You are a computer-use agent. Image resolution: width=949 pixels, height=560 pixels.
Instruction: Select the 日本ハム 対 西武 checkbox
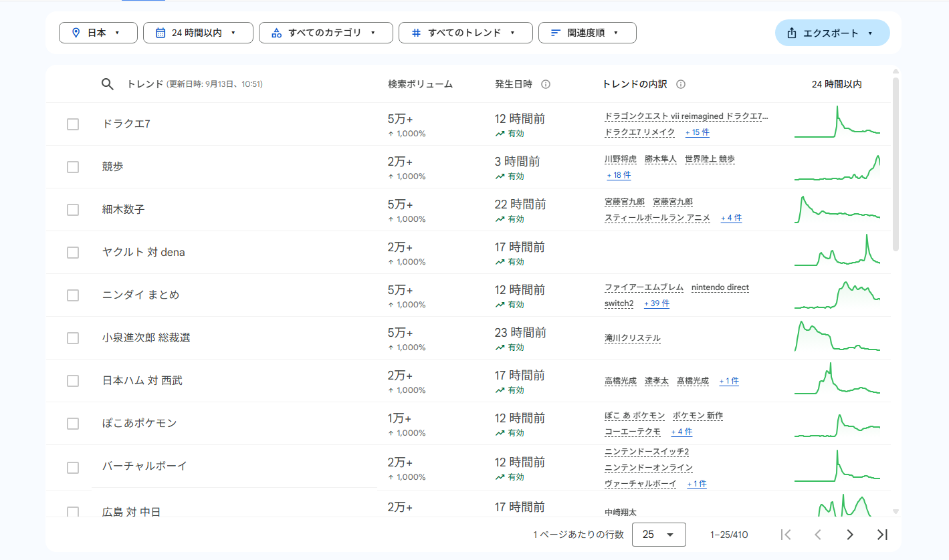tap(73, 381)
